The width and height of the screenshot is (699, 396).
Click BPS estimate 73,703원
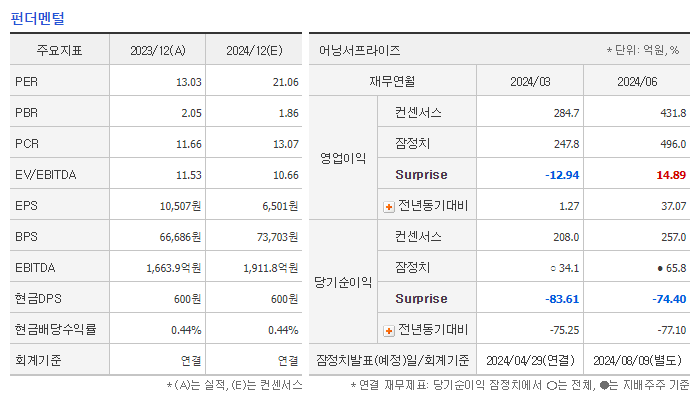pos(277,237)
